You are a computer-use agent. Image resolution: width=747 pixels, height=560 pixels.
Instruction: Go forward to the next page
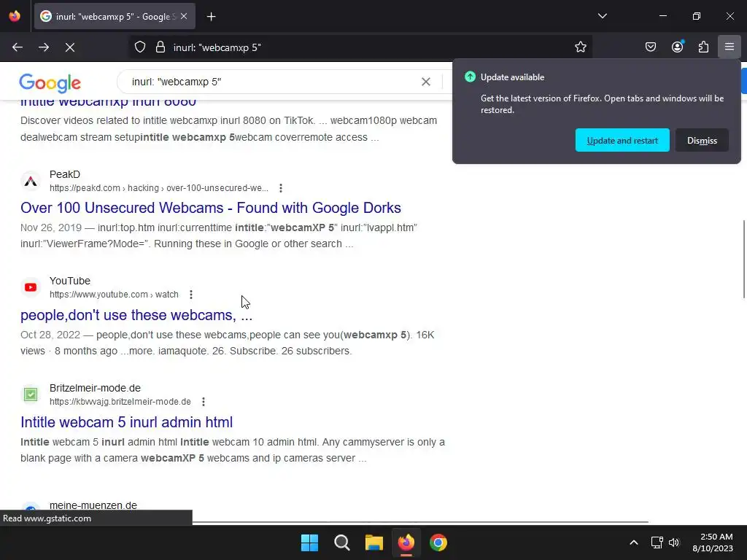44,47
